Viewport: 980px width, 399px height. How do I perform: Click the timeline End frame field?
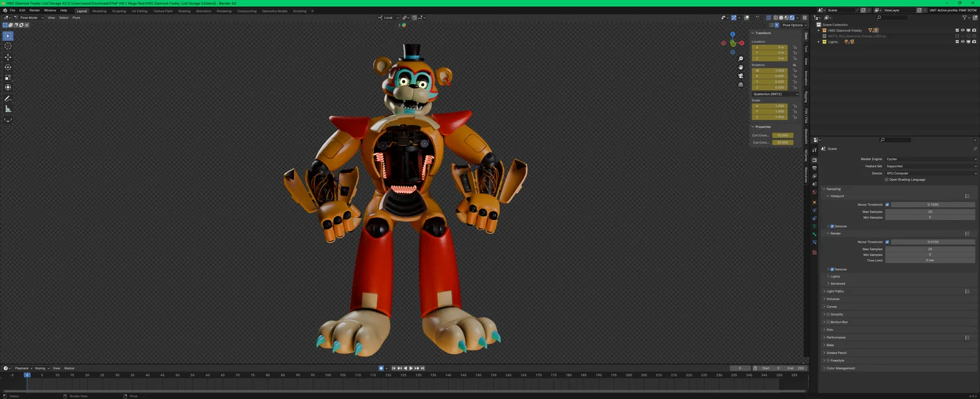796,368
